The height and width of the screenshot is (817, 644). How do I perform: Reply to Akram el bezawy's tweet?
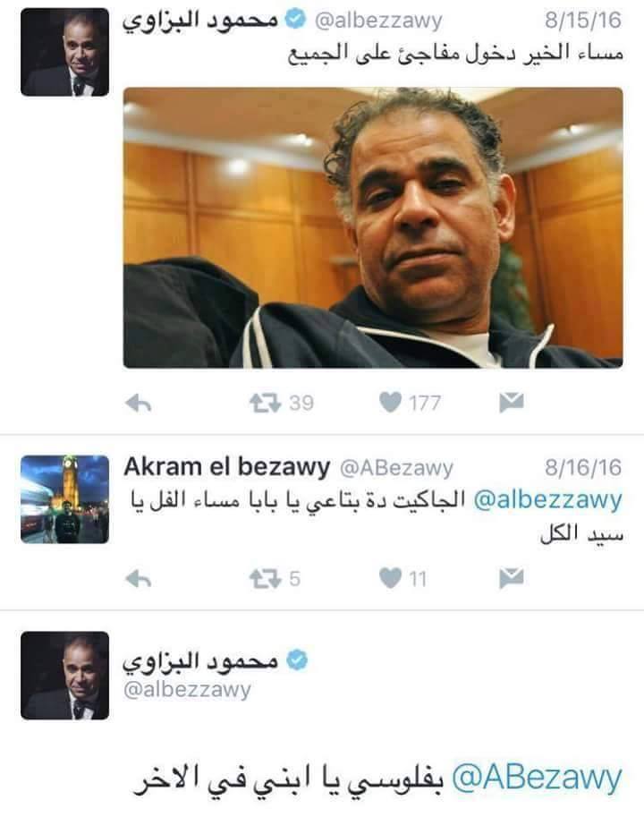pyautogui.click(x=139, y=578)
